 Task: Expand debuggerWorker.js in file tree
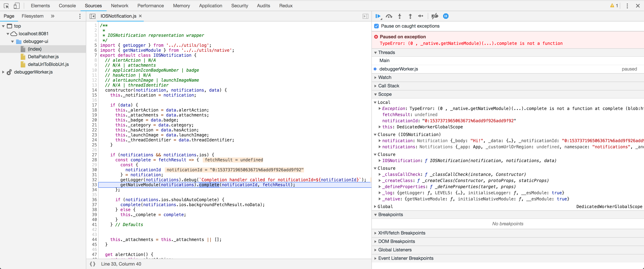tap(3, 72)
